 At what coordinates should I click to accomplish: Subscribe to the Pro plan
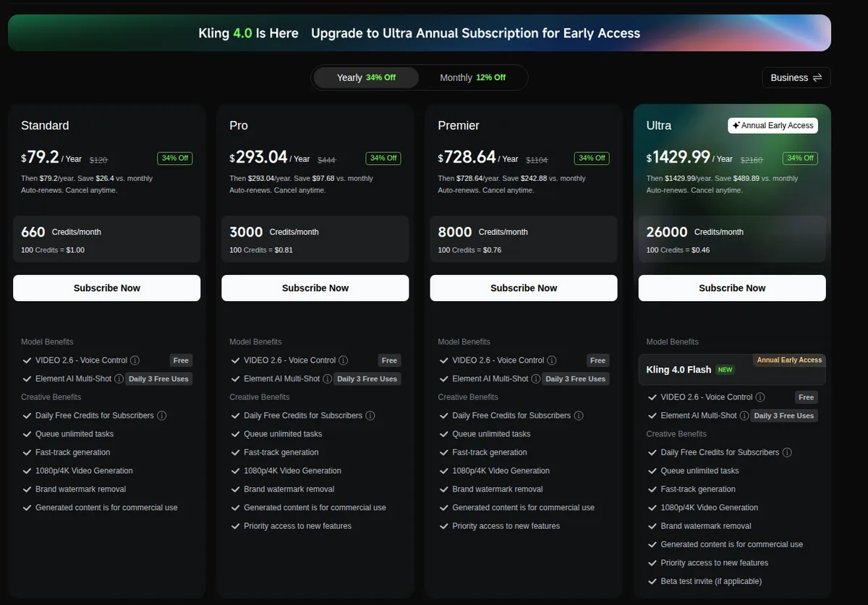[x=315, y=288]
